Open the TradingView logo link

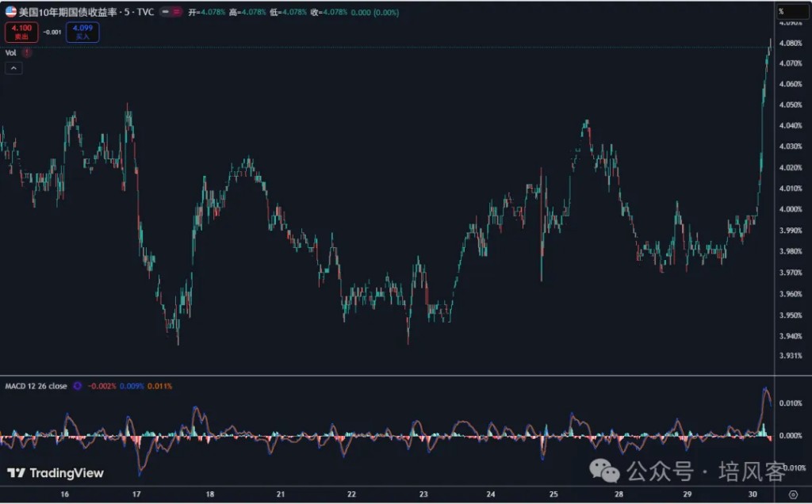tap(56, 473)
